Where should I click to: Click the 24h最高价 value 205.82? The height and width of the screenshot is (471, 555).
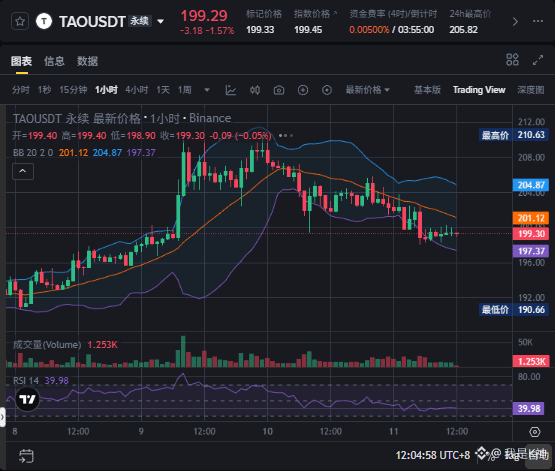463,30
